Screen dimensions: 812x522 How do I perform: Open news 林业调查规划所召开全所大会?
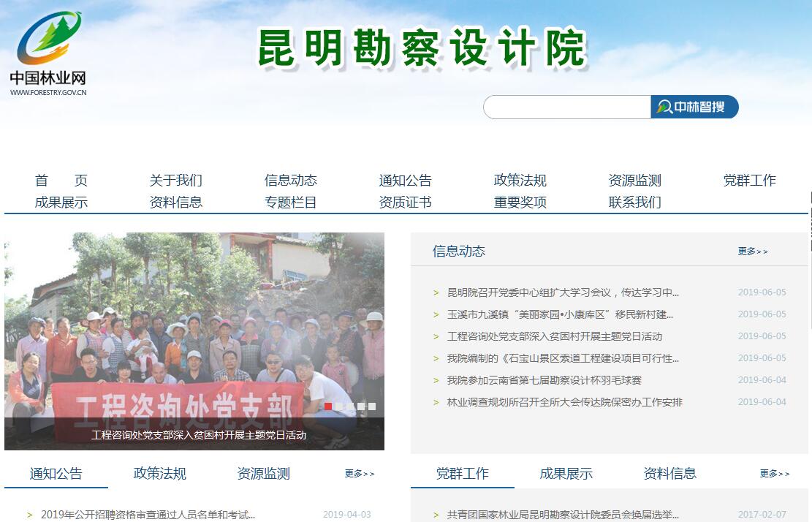(564, 402)
